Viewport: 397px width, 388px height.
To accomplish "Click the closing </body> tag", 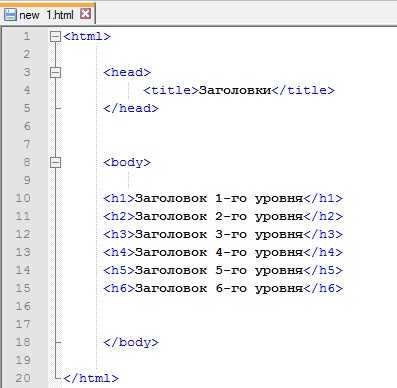I will tap(131, 343).
